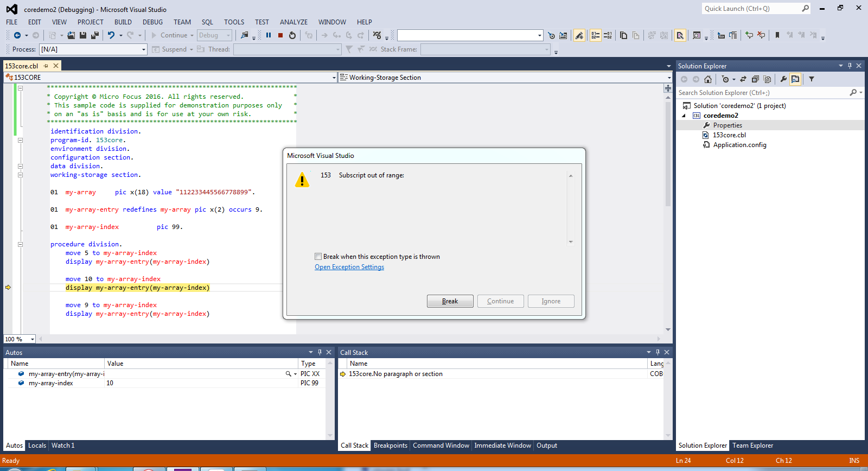868x471 pixels.
Task: Open the toolbar search combo box dropdown
Action: (x=540, y=35)
